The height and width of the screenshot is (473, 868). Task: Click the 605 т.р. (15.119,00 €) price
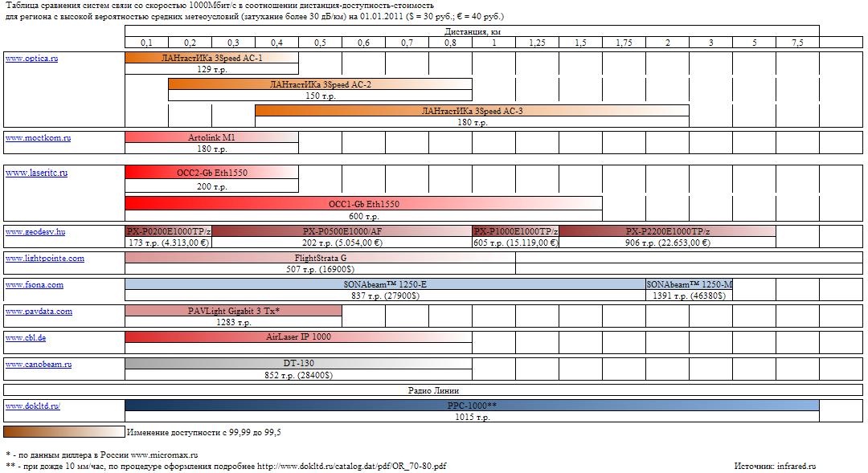516,243
